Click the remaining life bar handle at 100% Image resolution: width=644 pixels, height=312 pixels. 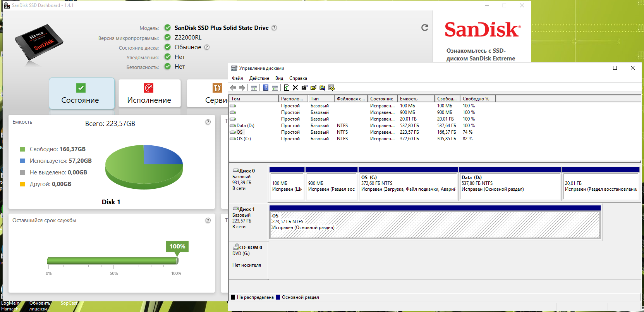[177, 261]
